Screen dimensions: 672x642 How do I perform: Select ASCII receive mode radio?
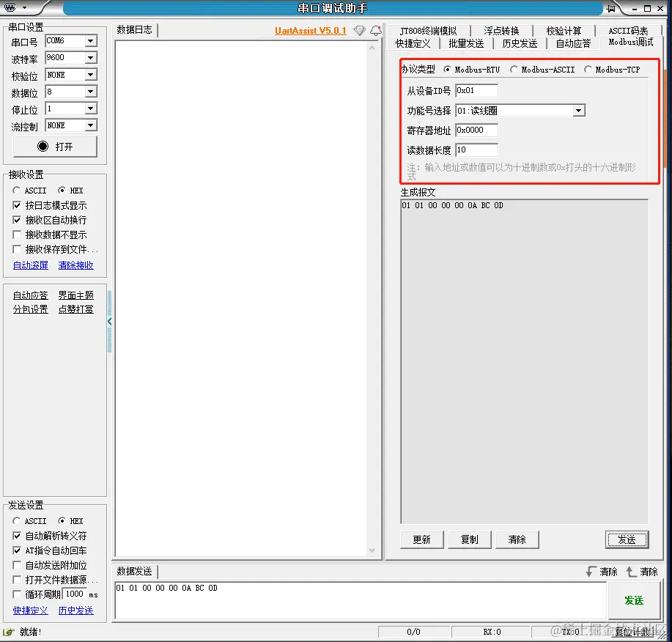click(16, 191)
